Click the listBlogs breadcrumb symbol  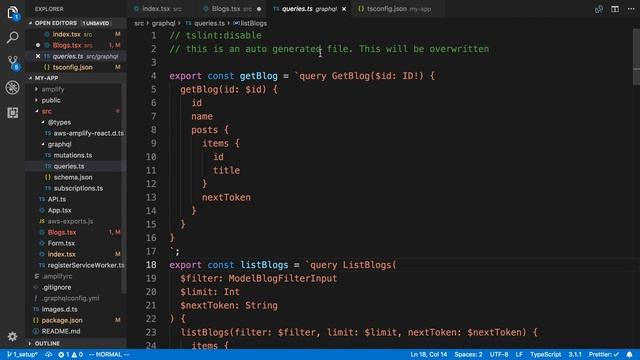pos(250,23)
